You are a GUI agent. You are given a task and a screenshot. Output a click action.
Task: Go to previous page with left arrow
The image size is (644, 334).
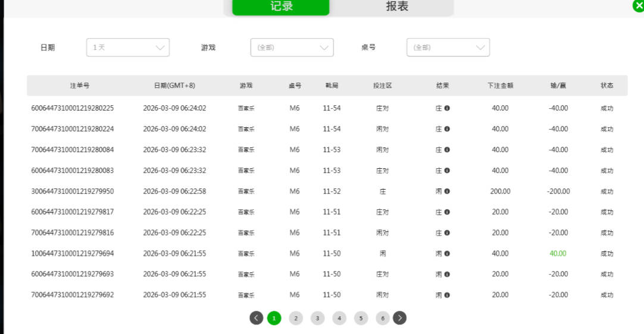click(256, 318)
